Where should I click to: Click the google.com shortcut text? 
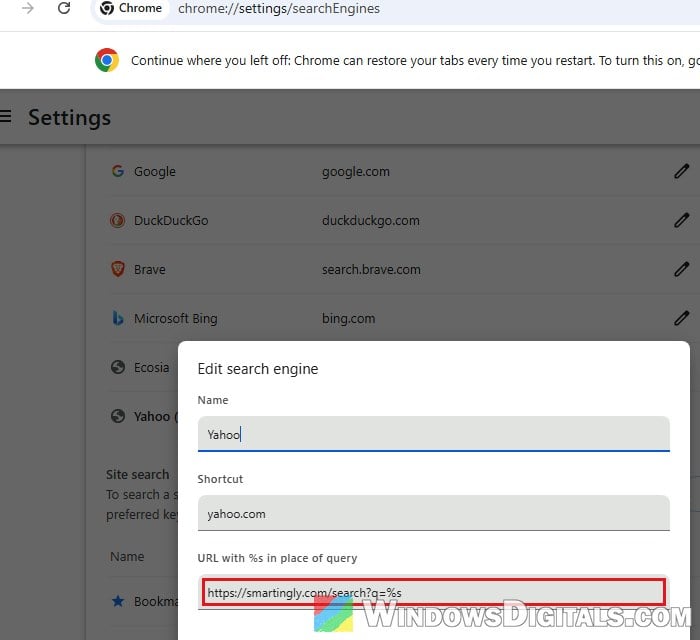pyautogui.click(x=356, y=171)
